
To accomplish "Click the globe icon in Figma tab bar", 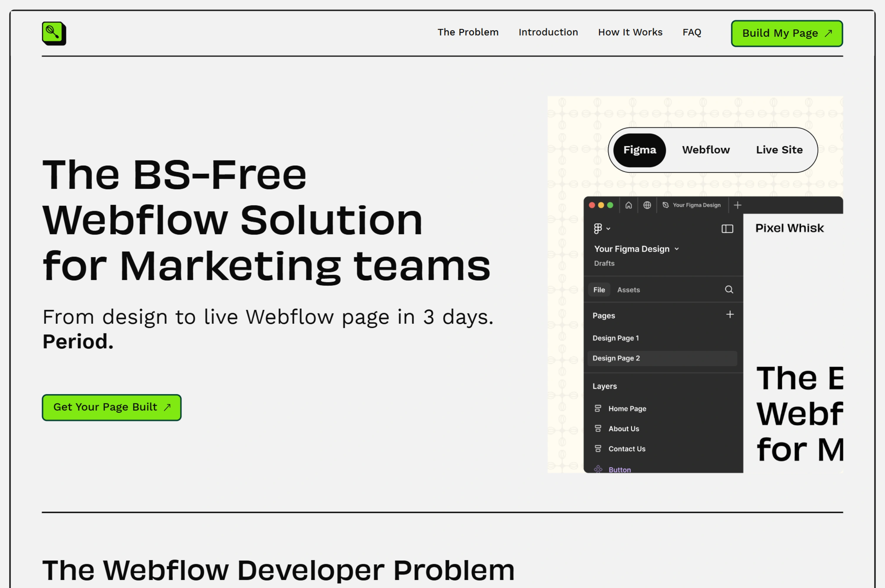I will coord(647,205).
